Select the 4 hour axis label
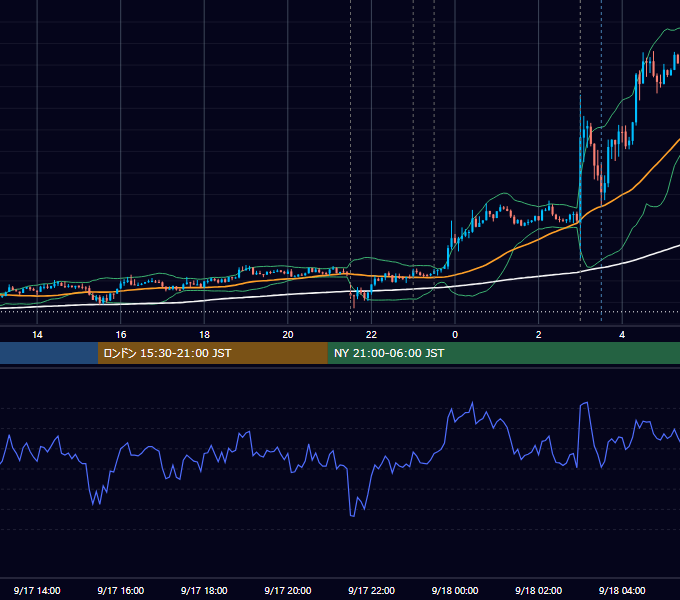Viewport: 680px width, 600px height. (622, 335)
